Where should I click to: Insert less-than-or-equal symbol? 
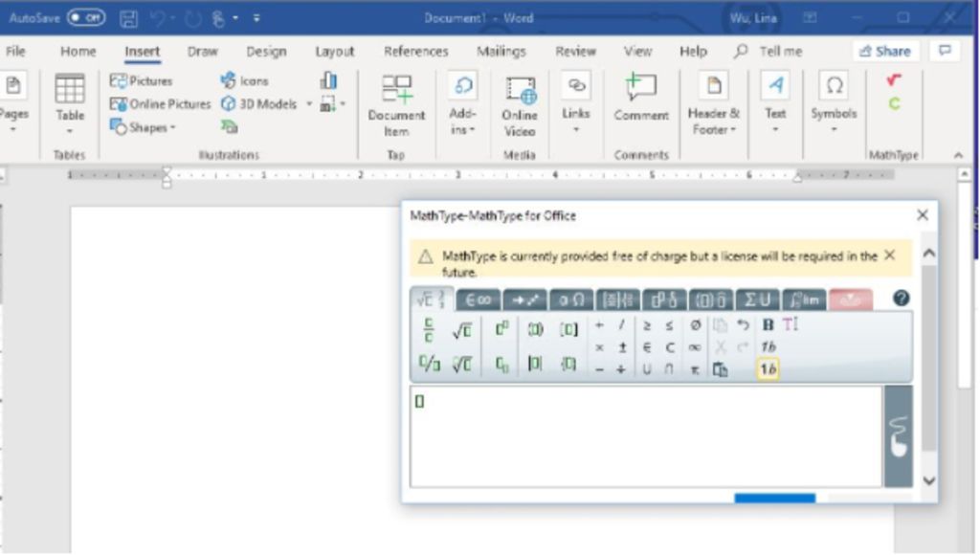tap(669, 325)
